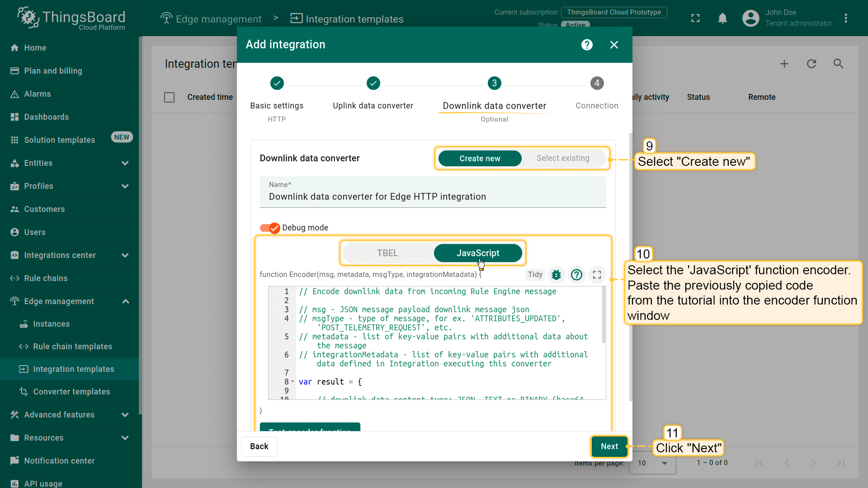
Task: Click the Notifications bell icon
Action: 723,18
